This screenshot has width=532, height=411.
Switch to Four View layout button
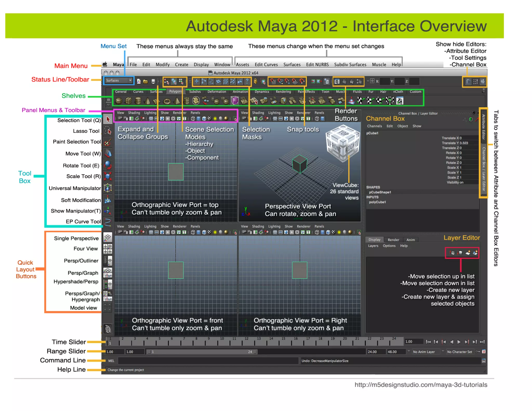pyautogui.click(x=108, y=249)
